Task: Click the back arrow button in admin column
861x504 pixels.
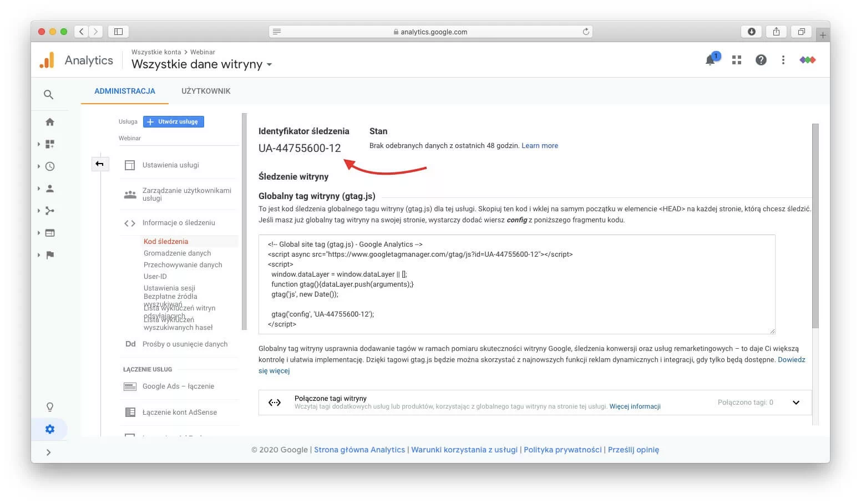Action: coord(100,164)
